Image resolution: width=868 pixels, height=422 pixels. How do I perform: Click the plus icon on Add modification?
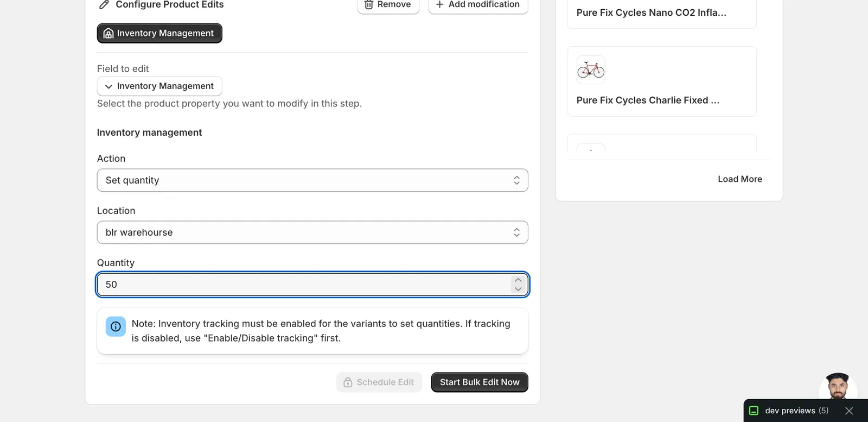point(440,4)
